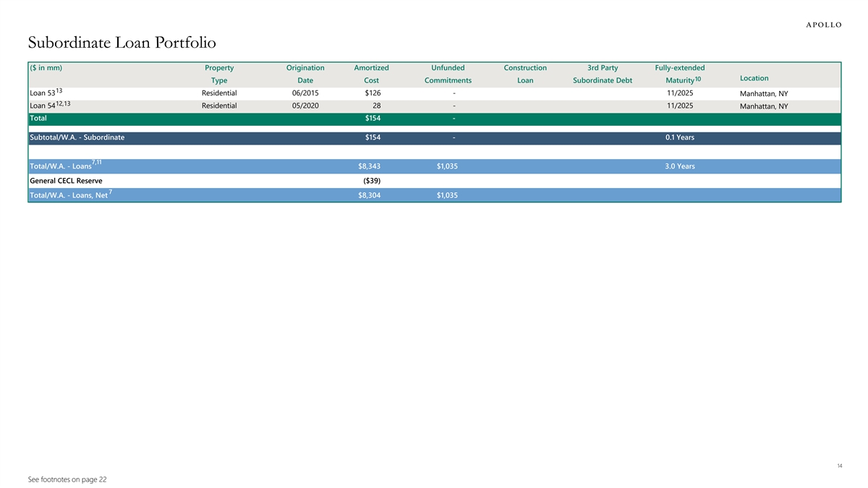Viewport: 868px width, 488px height.
Task: Click the Subordinate Loan Portfolio title
Action: [122, 43]
